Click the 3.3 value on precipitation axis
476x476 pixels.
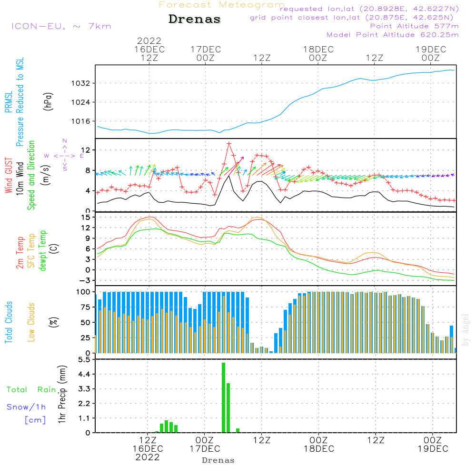pyautogui.click(x=84, y=389)
